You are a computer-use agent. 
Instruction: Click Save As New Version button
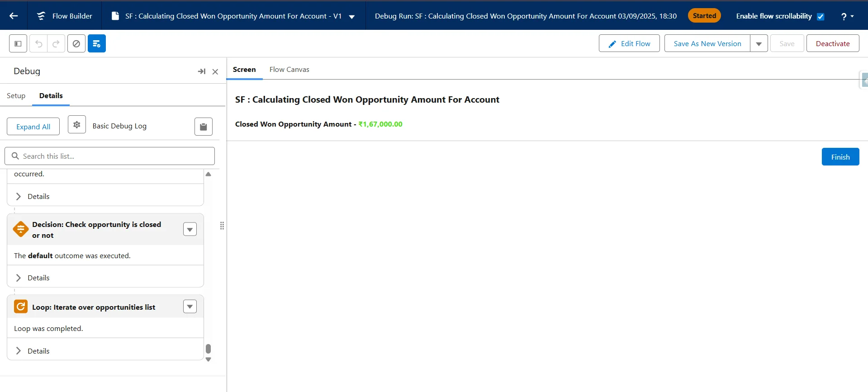707,43
